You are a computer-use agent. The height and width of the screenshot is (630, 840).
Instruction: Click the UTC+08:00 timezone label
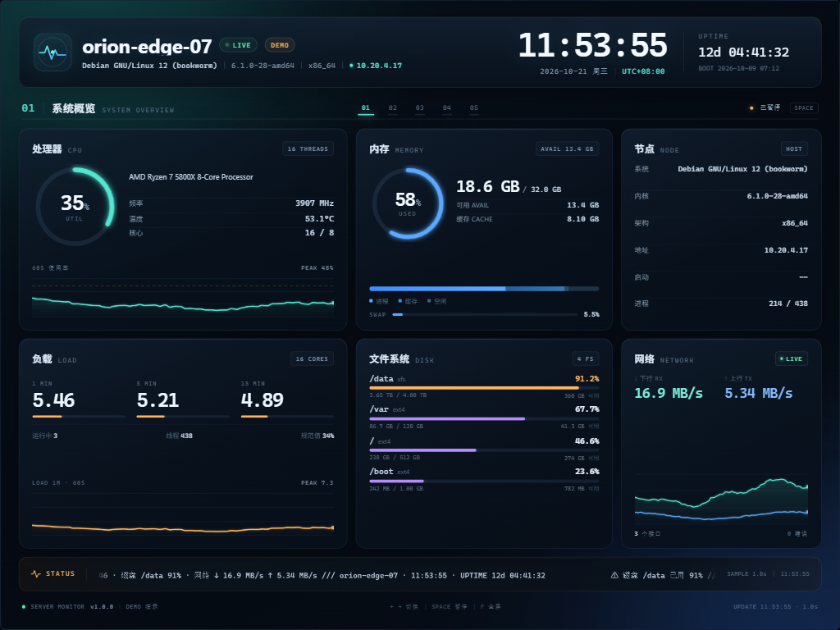(x=643, y=71)
